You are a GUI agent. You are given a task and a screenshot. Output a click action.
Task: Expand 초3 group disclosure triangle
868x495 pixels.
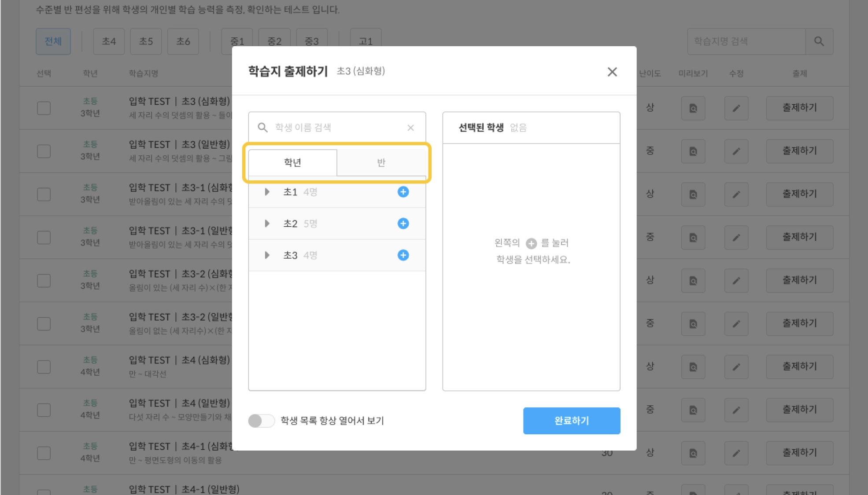coord(267,255)
